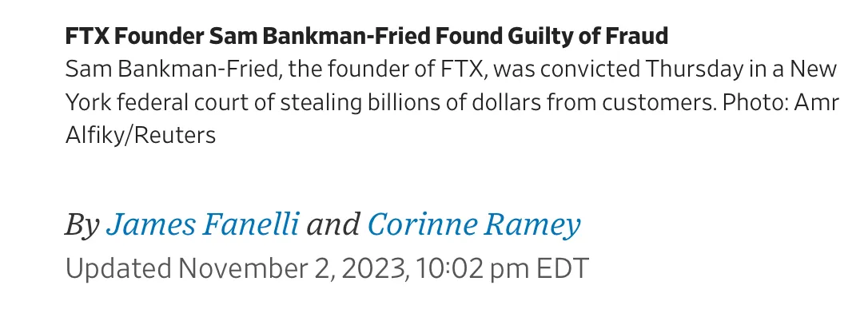
Task: Click the word 'Updated' in the dateline
Action: (118, 270)
